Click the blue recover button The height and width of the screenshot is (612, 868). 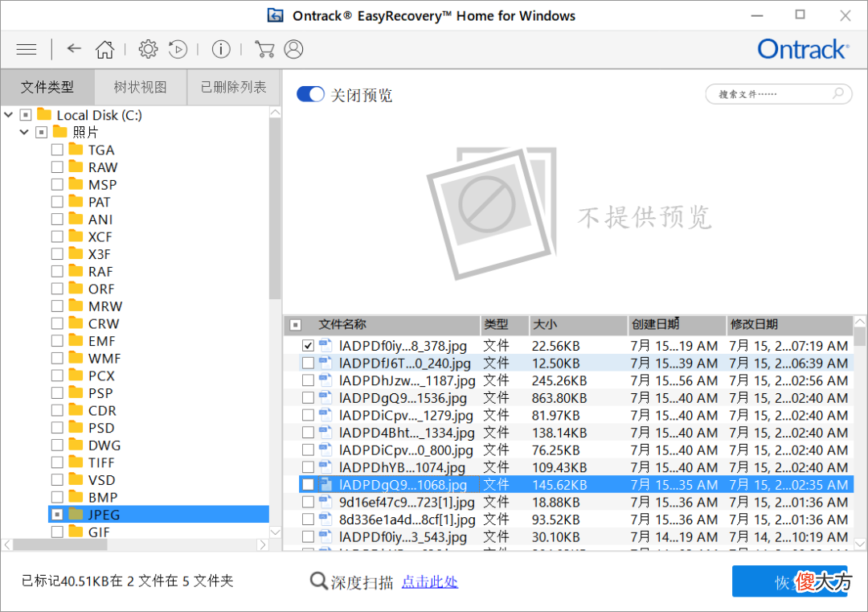coord(789,581)
